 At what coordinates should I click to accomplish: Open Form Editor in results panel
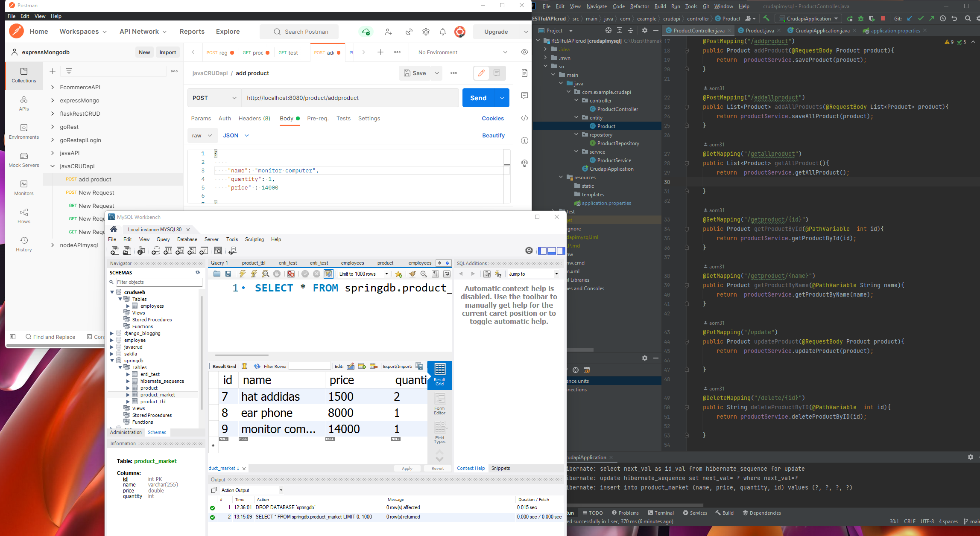(439, 403)
